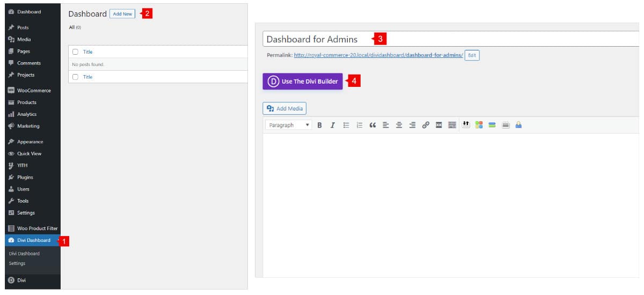Open Divi Dashboard in sidebar menu

coord(33,240)
